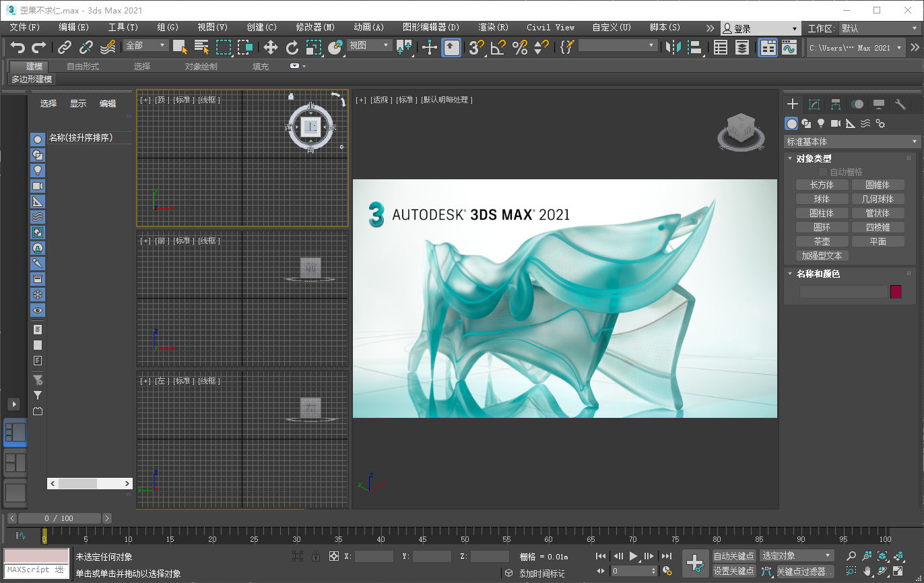This screenshot has width=924, height=583.
Task: Click the 茶壶 teapot button
Action: 822,241
